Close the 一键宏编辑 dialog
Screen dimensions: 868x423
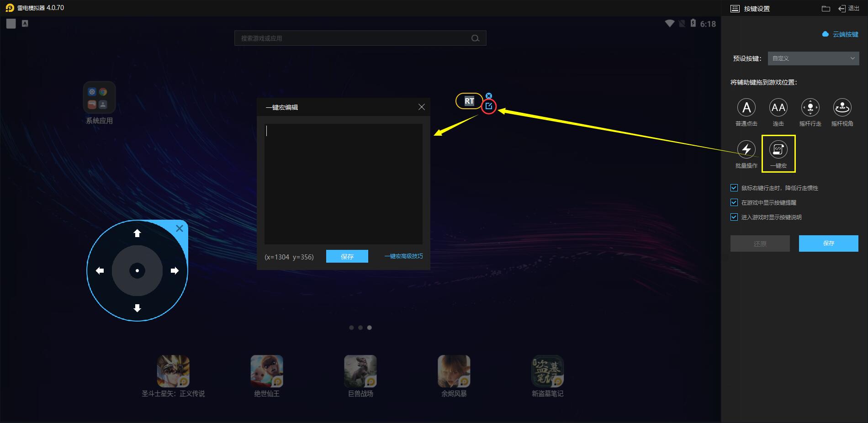coord(422,107)
